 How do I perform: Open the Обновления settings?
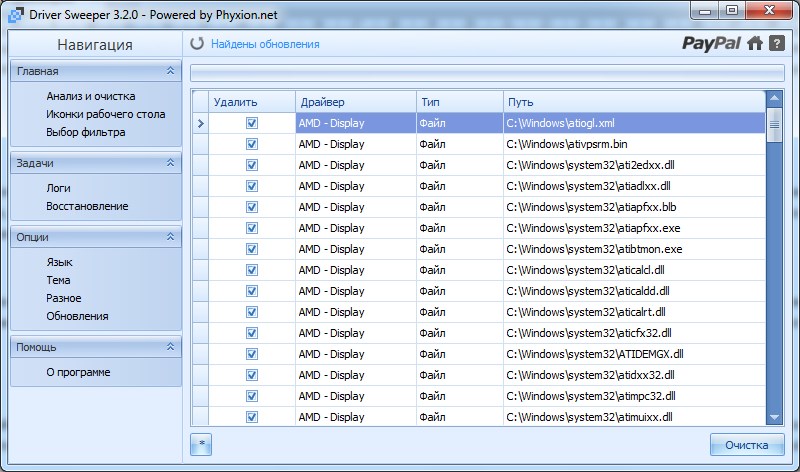pyautogui.click(x=77, y=316)
